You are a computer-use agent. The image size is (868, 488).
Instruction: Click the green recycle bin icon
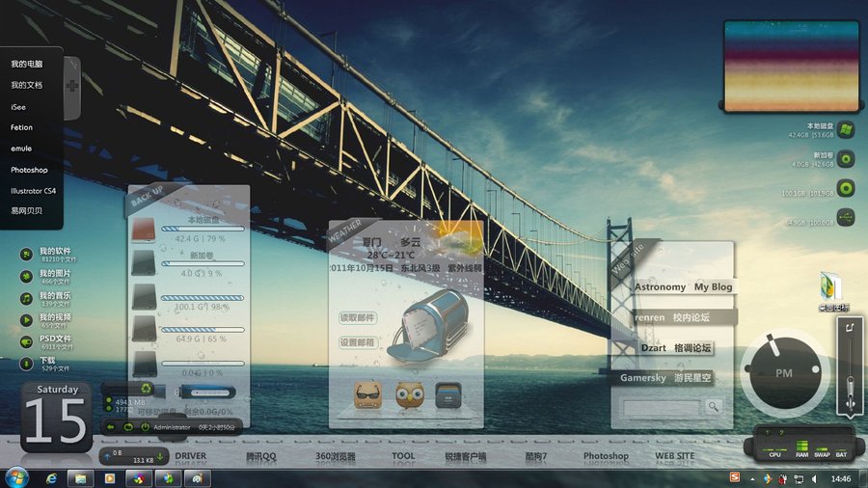pos(147,389)
